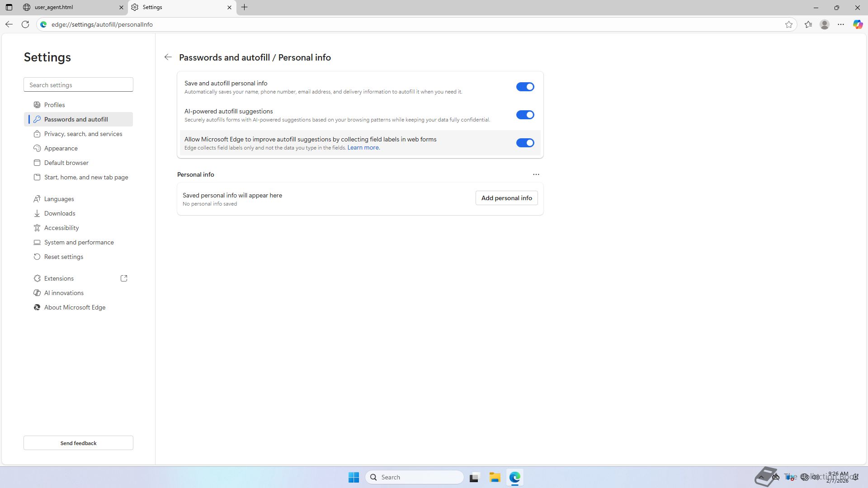Click the Windows Start button
Viewport: 868px width, 488px height.
pos(354,477)
